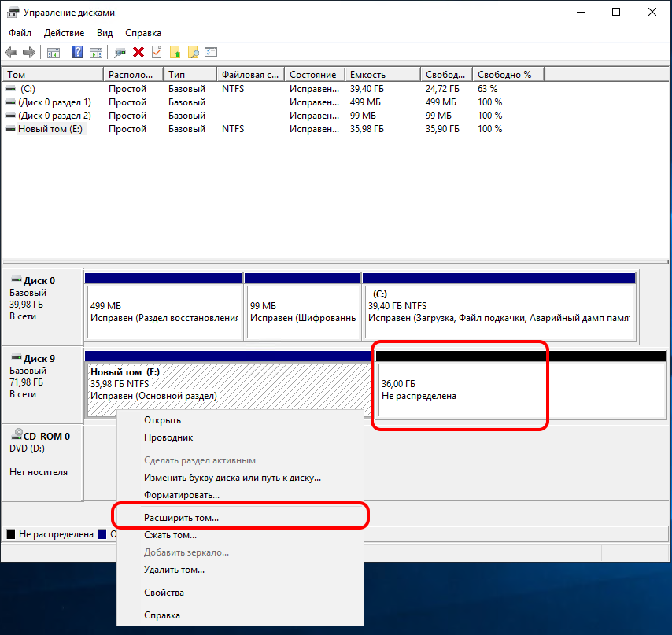Click the 24,72 ГБ free space cell
672x635 pixels.
click(442, 89)
